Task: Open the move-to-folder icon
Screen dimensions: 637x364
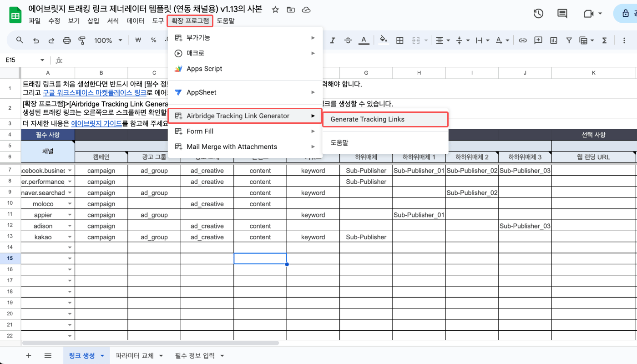Action: click(x=291, y=10)
